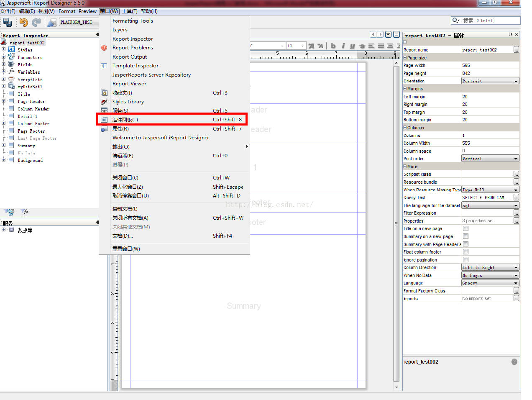
Task: Select the Detail 1 tree item
Action: [x=28, y=116]
